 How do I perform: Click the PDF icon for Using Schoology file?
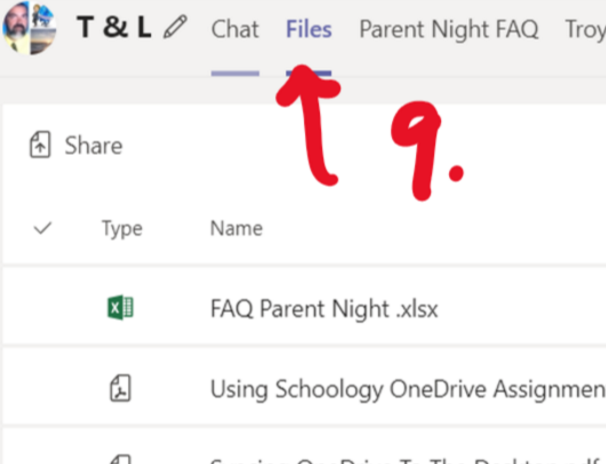pyautogui.click(x=120, y=388)
